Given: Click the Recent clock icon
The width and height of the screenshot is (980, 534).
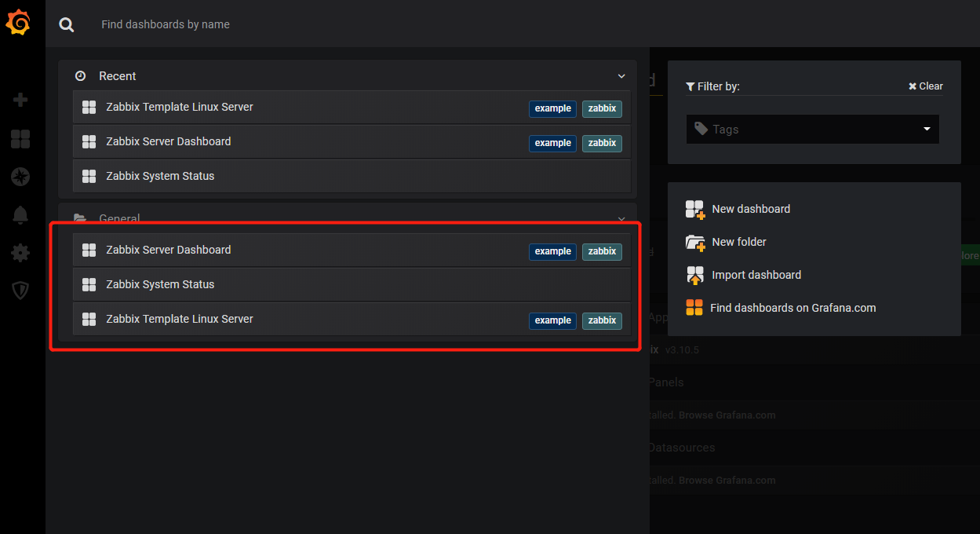Looking at the screenshot, I should (x=80, y=76).
